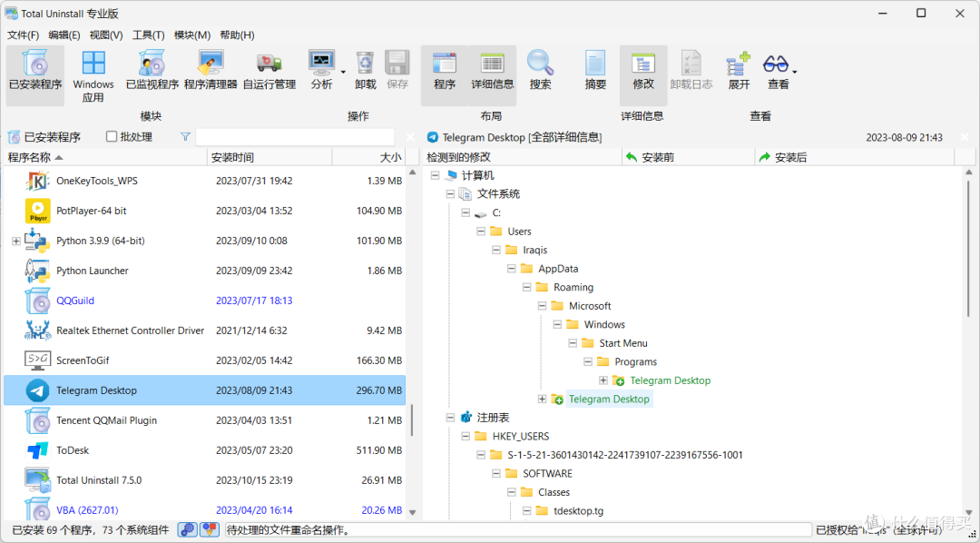980x543 pixels.
Task: Open the 文件(F) menu
Action: coord(23,35)
